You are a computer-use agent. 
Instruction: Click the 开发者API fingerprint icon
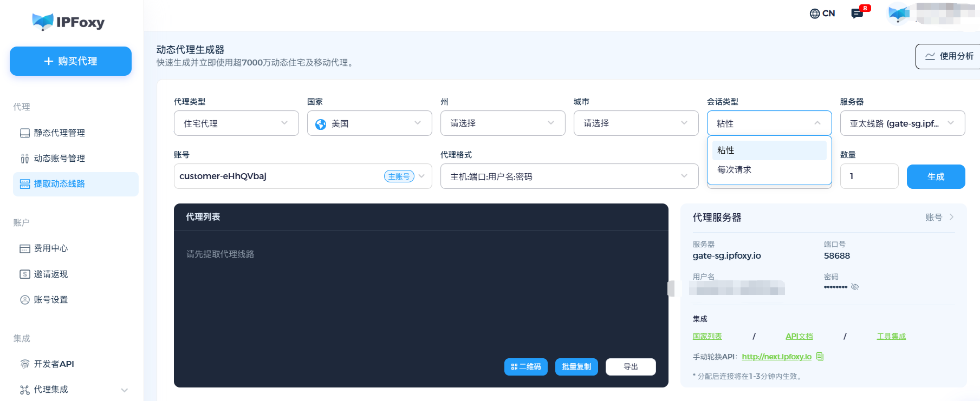pos(25,364)
